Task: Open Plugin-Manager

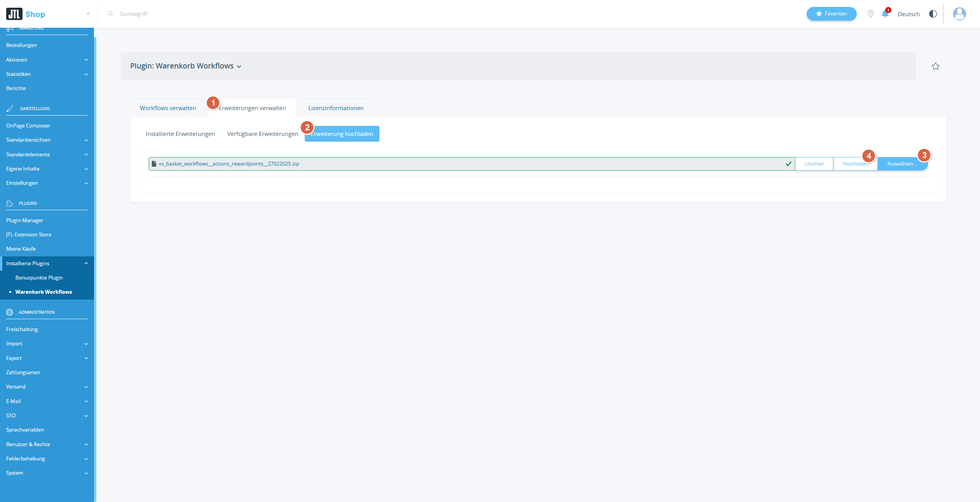Action: [x=47, y=220]
